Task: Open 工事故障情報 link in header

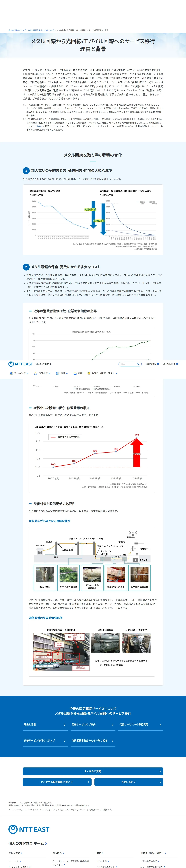Action: click(152, 364)
